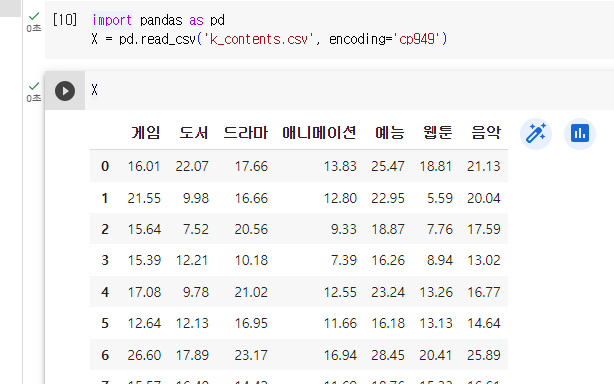This screenshot has width=614, height=384.
Task: Select the 웹툰 column header
Action: pyautogui.click(x=438, y=133)
